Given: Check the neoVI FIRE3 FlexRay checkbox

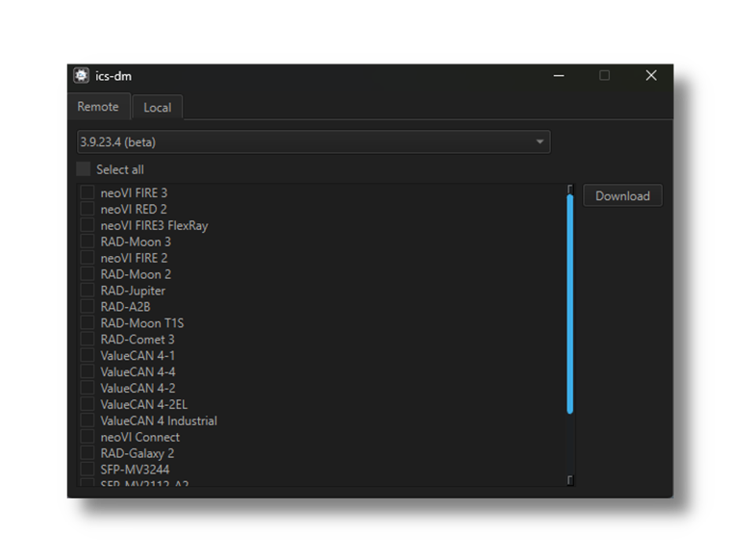Looking at the screenshot, I should pyautogui.click(x=88, y=225).
